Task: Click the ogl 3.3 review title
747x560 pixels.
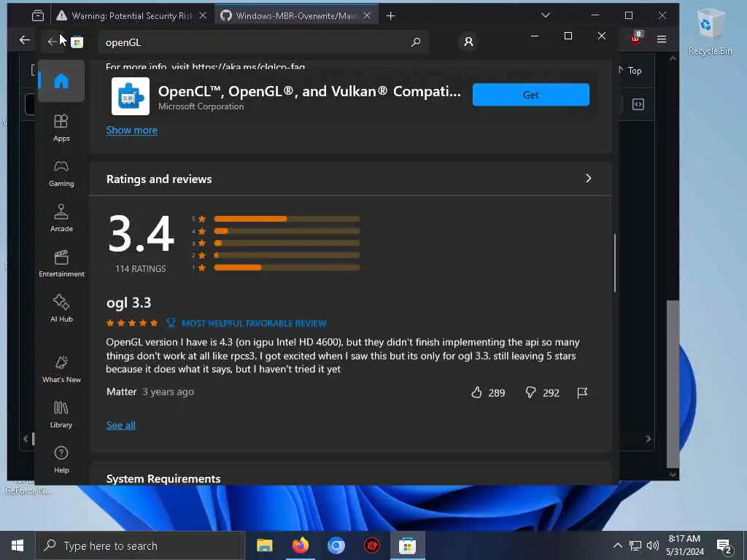Action: tap(128, 303)
